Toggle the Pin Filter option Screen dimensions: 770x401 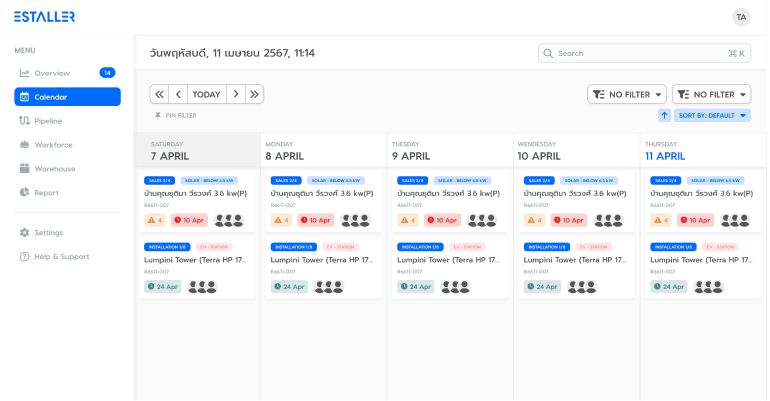tap(175, 116)
